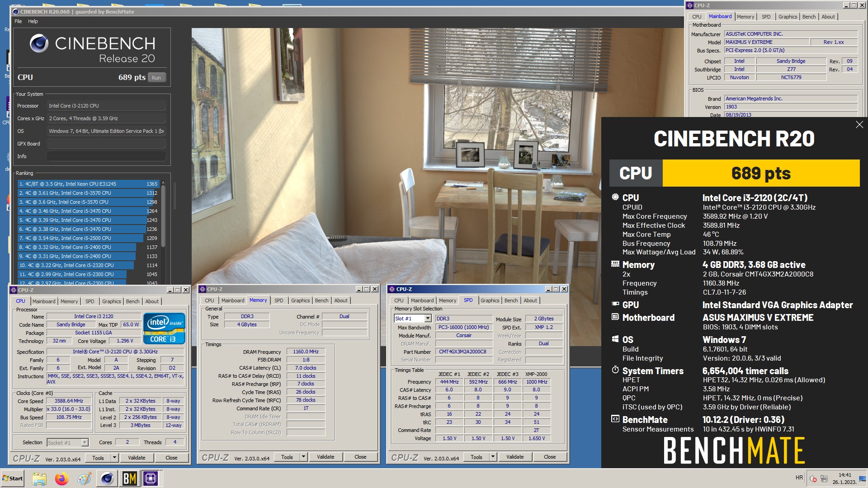Open Memory tab in top-right CPU-Z window
Image resolution: width=868 pixels, height=488 pixels.
(x=745, y=17)
